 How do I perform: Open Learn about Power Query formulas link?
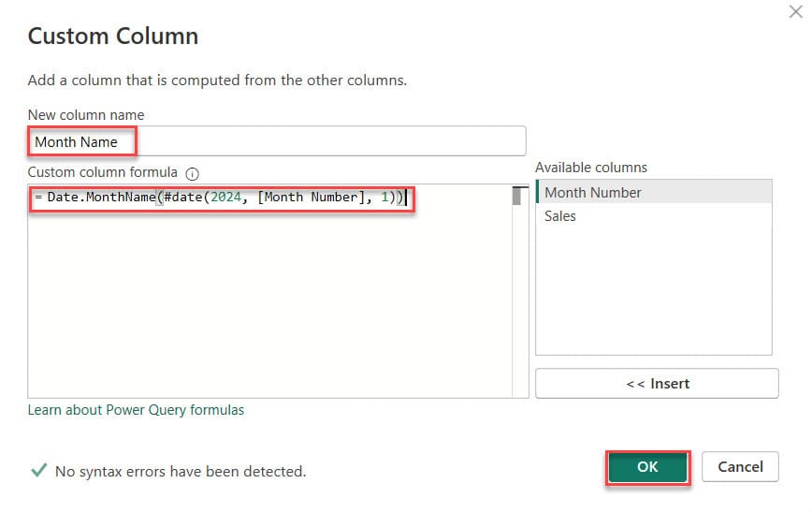tap(136, 410)
